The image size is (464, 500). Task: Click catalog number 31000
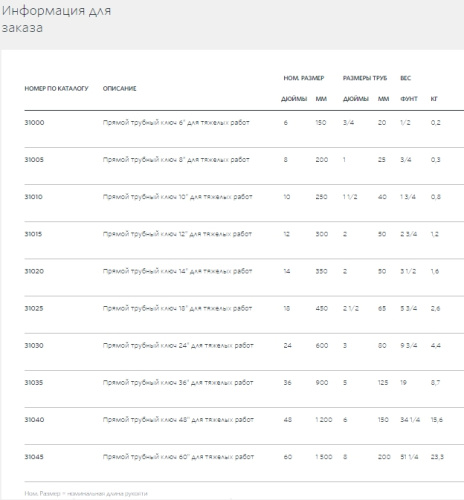tap(34, 122)
